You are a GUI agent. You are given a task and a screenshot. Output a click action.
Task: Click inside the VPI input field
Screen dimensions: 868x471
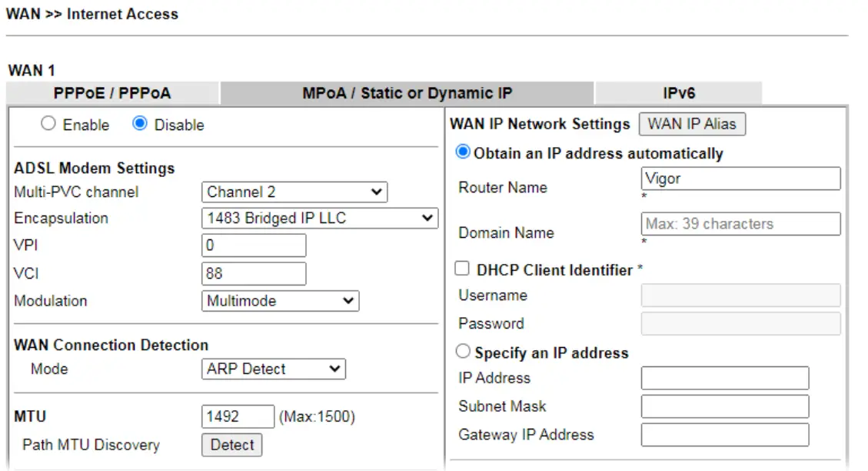tap(254, 245)
